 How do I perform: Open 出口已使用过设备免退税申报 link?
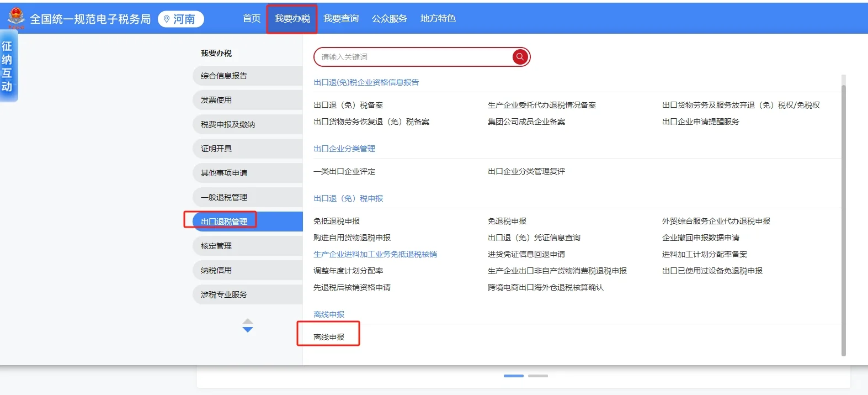click(712, 271)
